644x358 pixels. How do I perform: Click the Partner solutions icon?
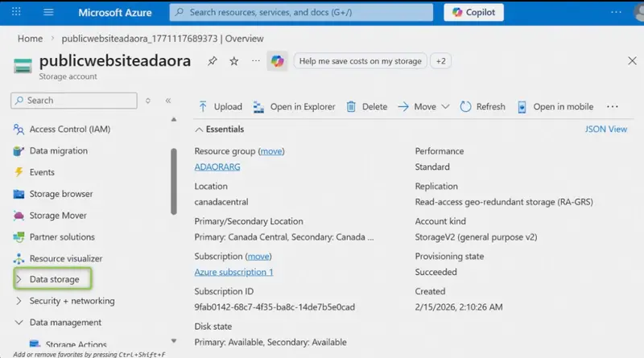[x=19, y=237]
